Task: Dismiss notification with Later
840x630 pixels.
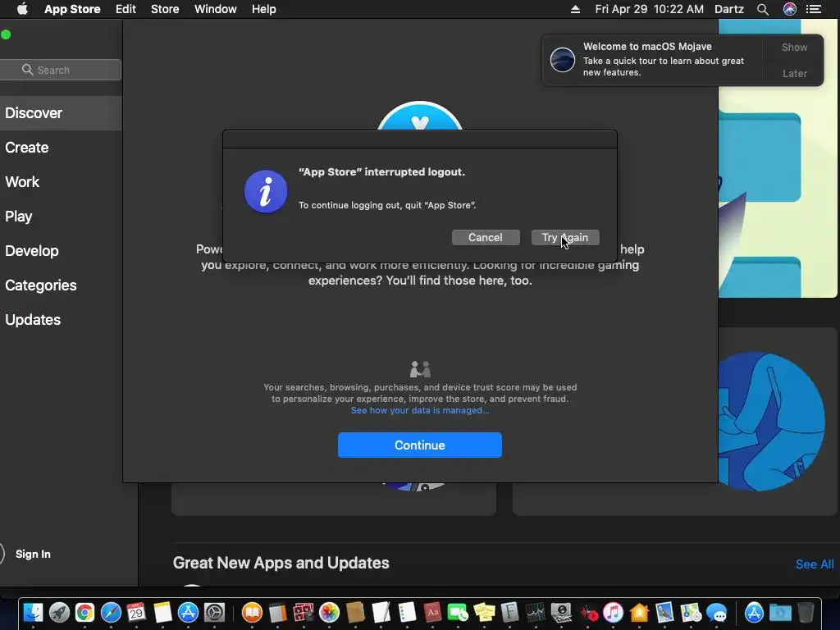Action: (794, 73)
